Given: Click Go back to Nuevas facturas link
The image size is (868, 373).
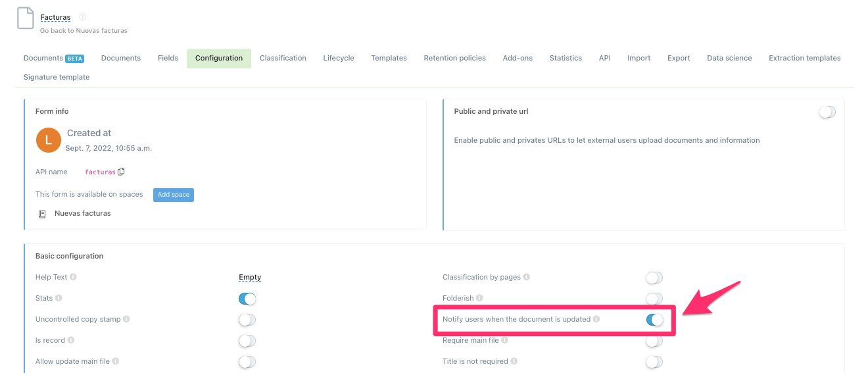Looking at the screenshot, I should click(84, 30).
